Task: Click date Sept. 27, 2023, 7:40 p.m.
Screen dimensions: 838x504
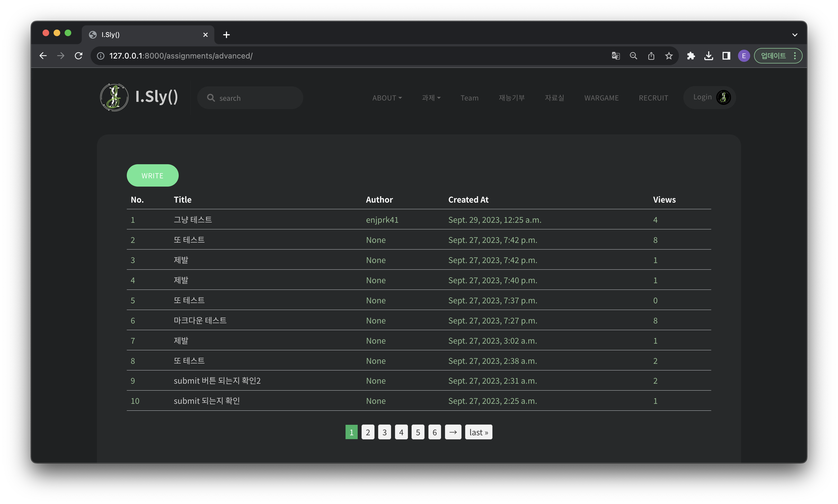Action: pyautogui.click(x=492, y=280)
